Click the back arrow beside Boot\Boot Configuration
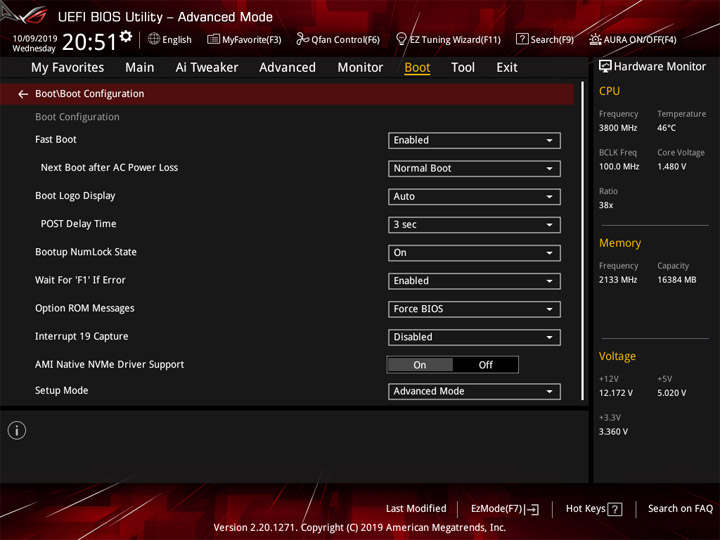720x540 pixels. pos(22,94)
